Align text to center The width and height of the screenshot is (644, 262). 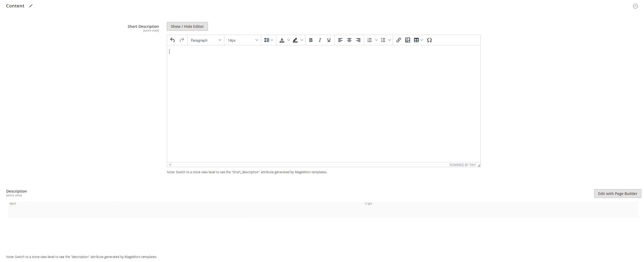pos(349,40)
